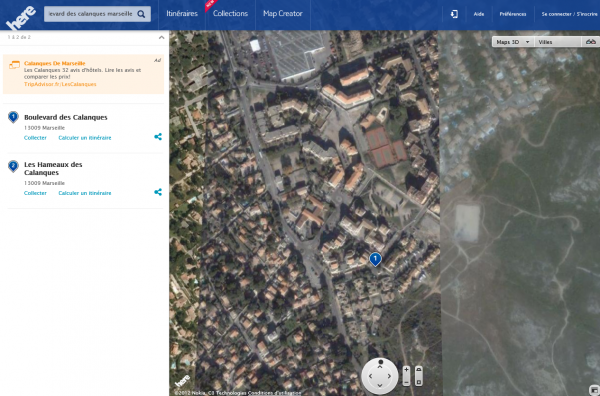Click the magnifier search icon

[x=141, y=14]
